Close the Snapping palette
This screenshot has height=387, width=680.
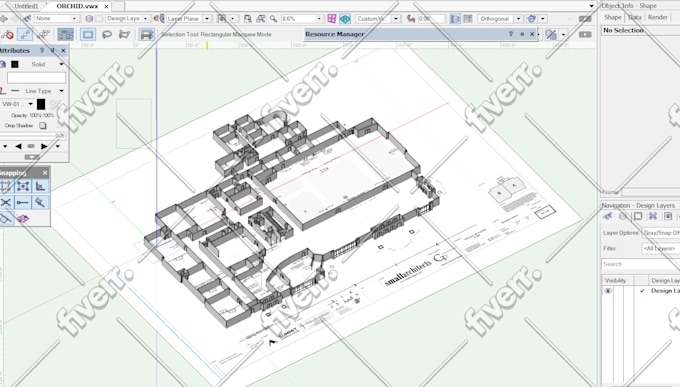[45, 173]
